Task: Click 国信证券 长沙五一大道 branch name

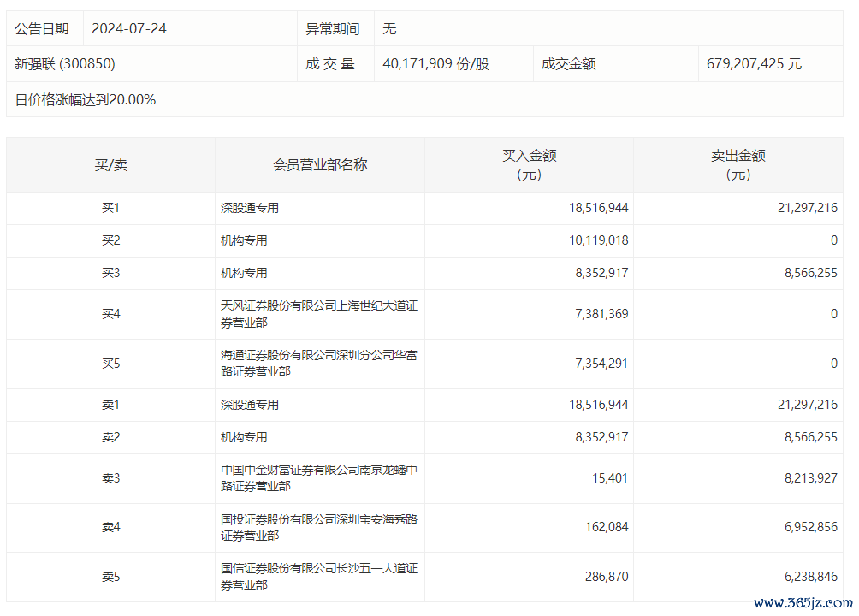Action: tap(318, 577)
